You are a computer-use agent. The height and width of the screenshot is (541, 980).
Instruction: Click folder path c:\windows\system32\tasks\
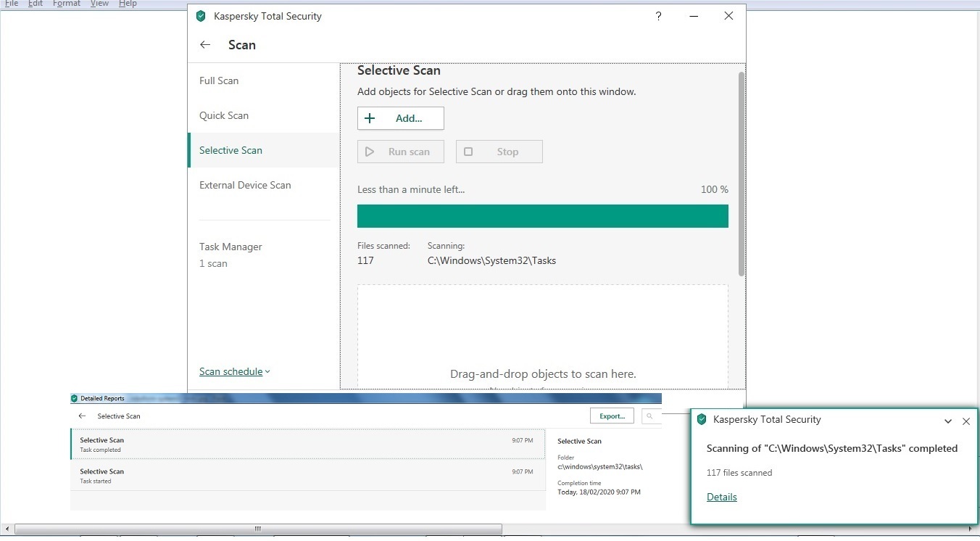tap(600, 467)
